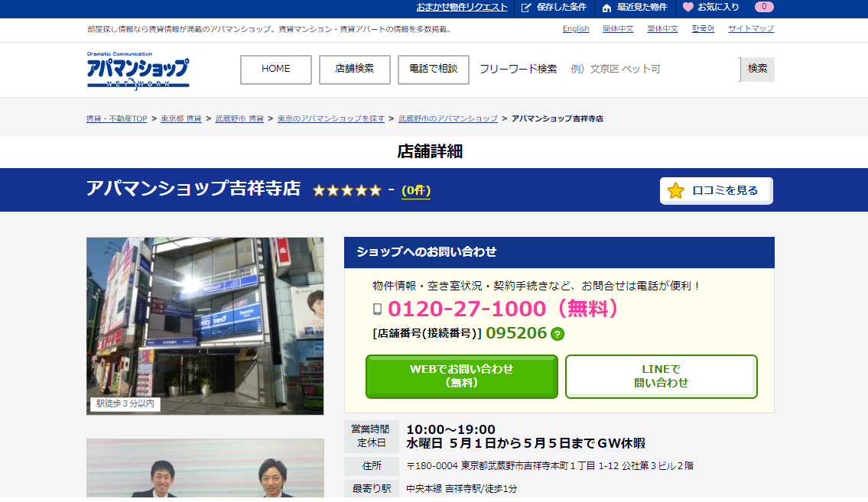This screenshot has height=502, width=868.
Task: Open the 店舗検索 navigation button
Action: pos(354,70)
